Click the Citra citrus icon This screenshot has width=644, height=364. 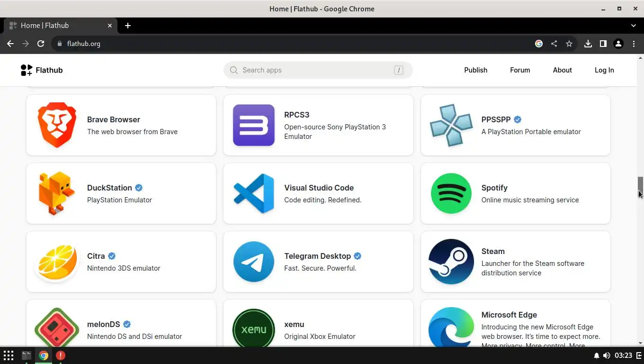pyautogui.click(x=57, y=262)
